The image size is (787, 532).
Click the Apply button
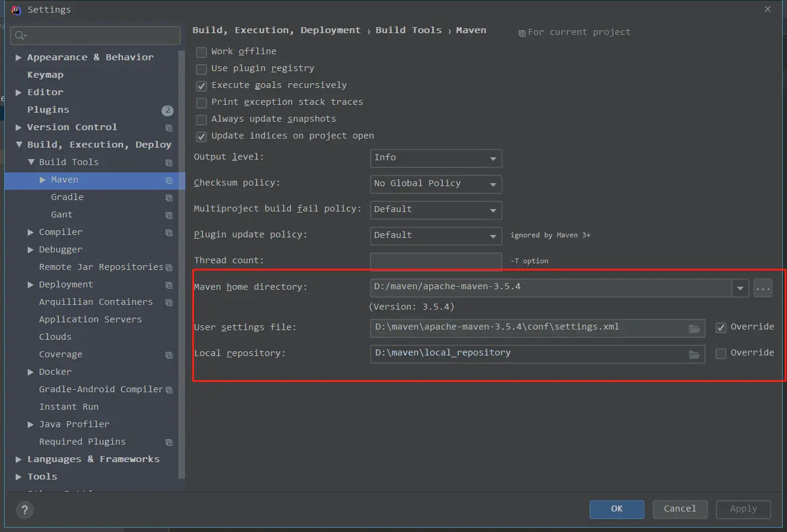[744, 509]
